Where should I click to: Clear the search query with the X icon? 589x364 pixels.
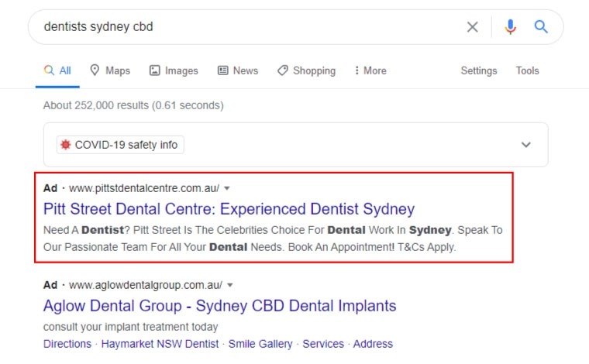[472, 27]
